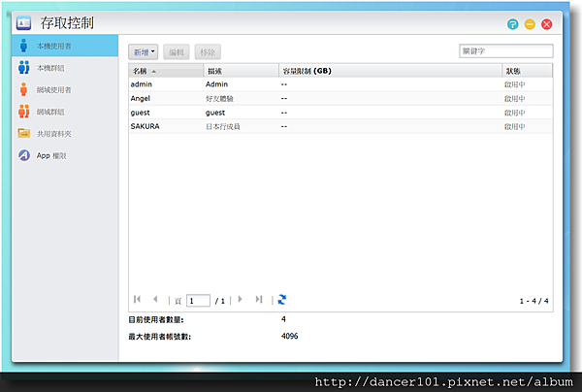Open the 本機群組 local groups section
The image size is (582, 392).
click(x=65, y=68)
